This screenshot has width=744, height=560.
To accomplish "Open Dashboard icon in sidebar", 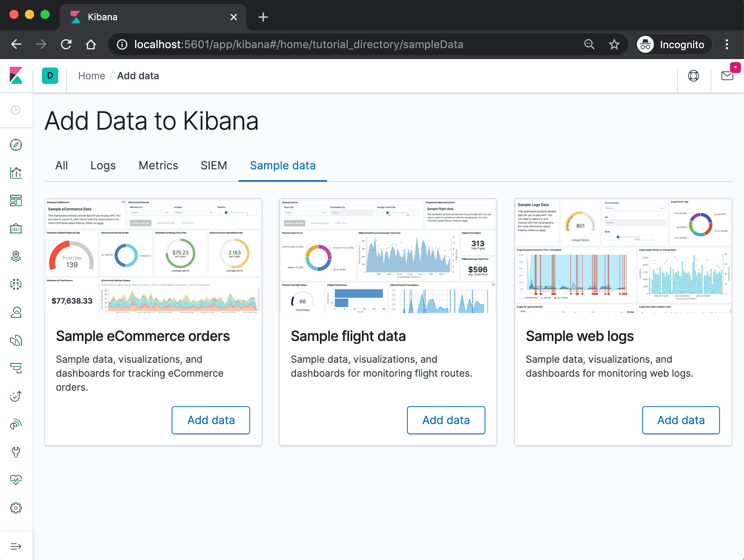I will pyautogui.click(x=16, y=201).
